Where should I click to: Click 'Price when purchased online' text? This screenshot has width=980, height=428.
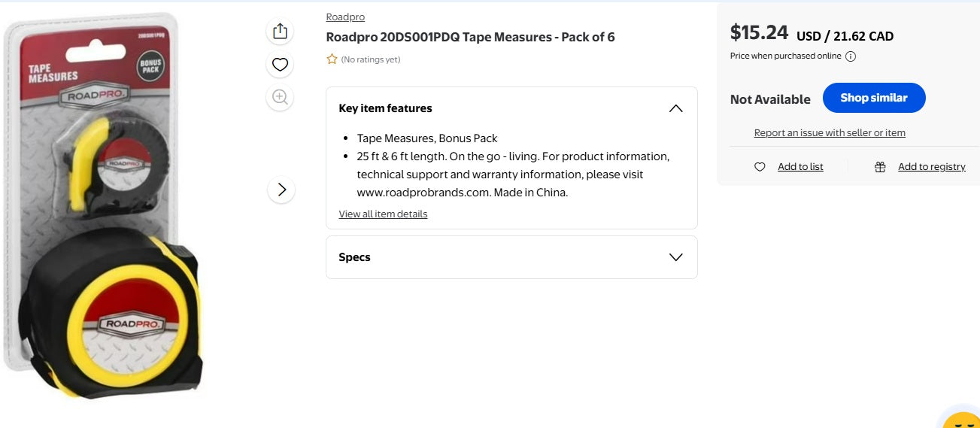tap(785, 56)
